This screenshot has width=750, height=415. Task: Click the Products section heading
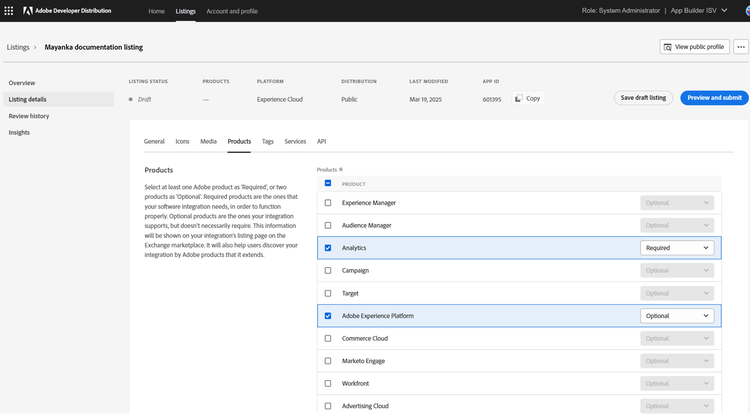pyautogui.click(x=159, y=170)
